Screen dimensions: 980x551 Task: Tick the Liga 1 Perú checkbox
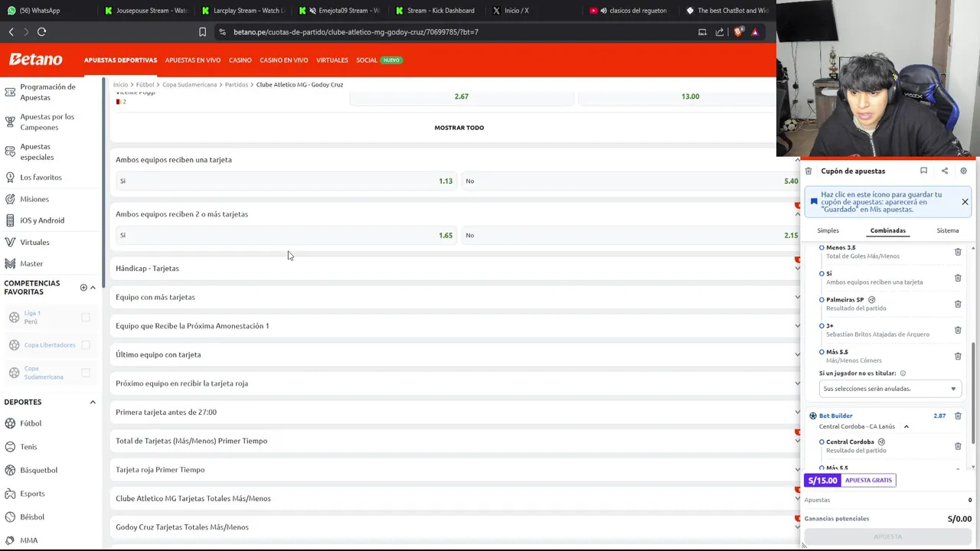tap(86, 317)
